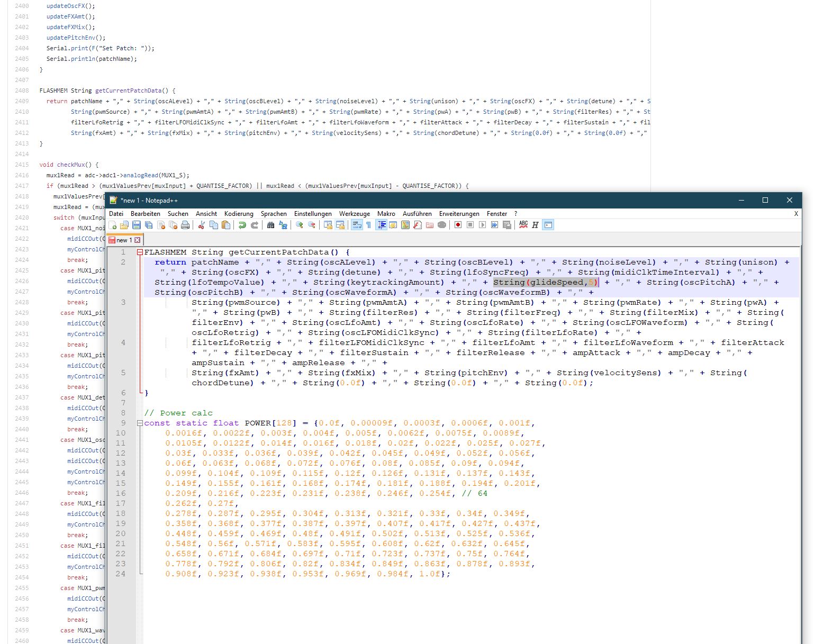Screen dimensions: 824x644
Task: Click line number 9 in margin
Action: [123, 423]
